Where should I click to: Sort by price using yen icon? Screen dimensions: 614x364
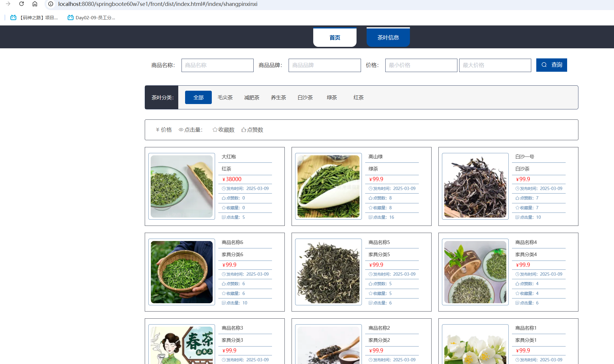pyautogui.click(x=158, y=130)
